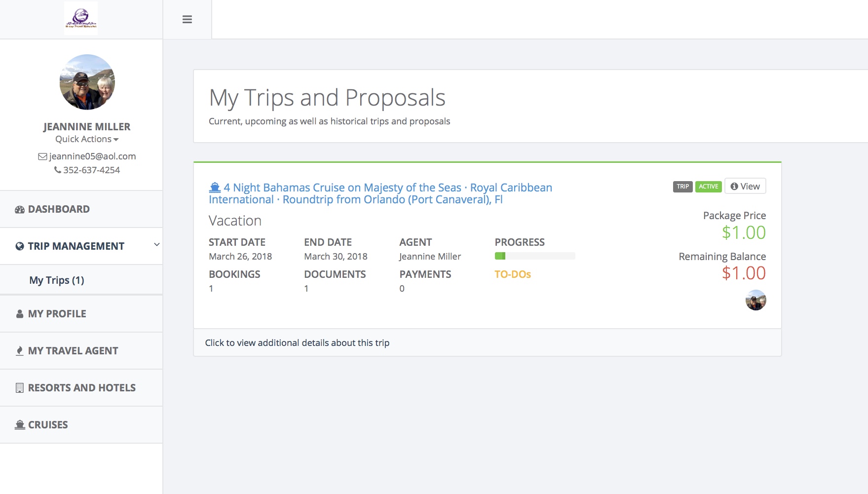Open the TO-DOs link
Viewport: 868px width, 494px height.
[x=513, y=274]
